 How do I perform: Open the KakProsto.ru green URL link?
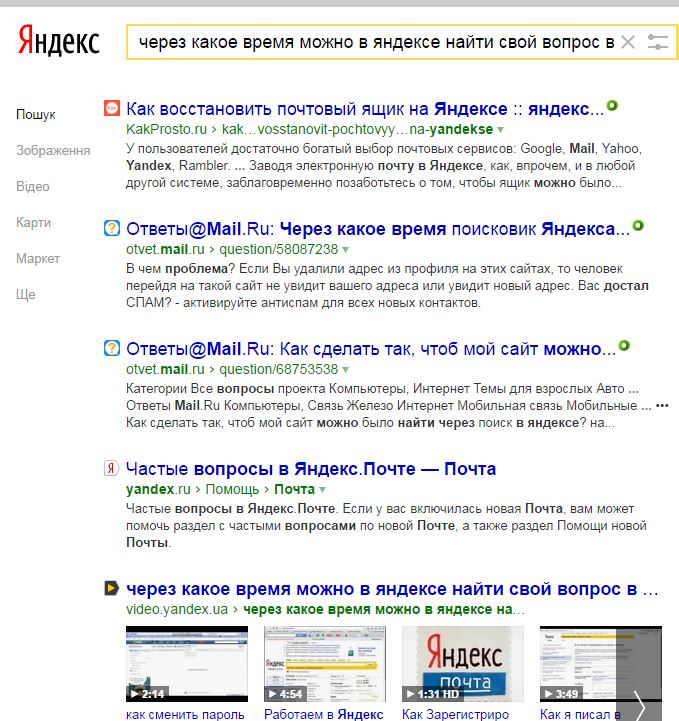point(309,129)
